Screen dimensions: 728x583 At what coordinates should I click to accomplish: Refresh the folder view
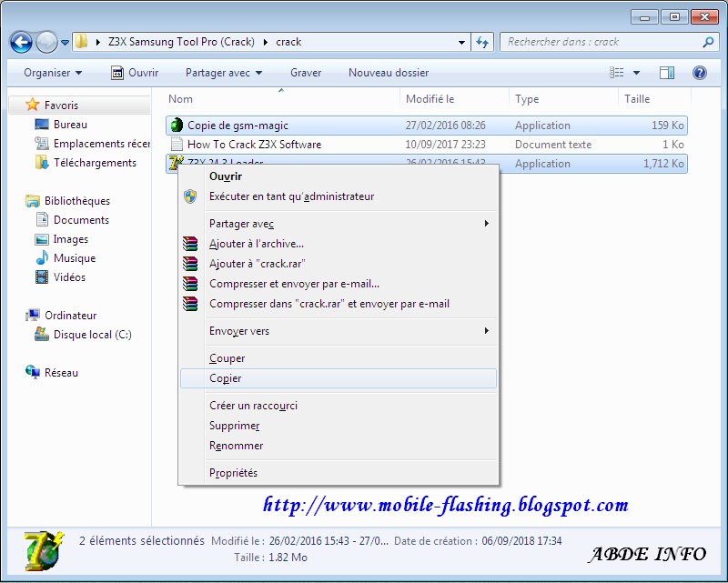point(482,42)
